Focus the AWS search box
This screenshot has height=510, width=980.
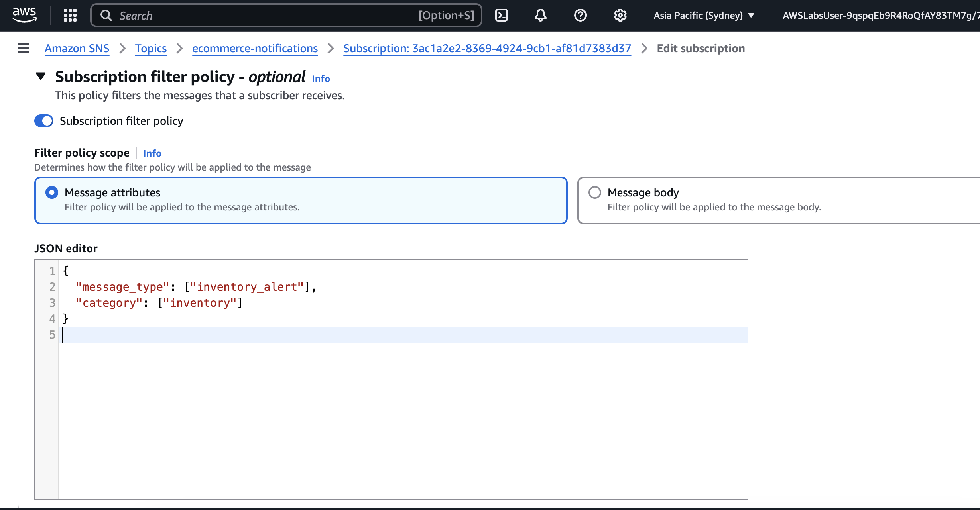pos(286,15)
